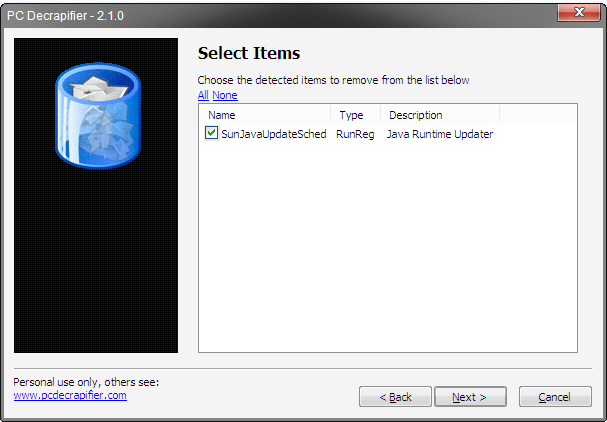Proceed with the Next > button
Screen dimensions: 607x422
point(470,397)
